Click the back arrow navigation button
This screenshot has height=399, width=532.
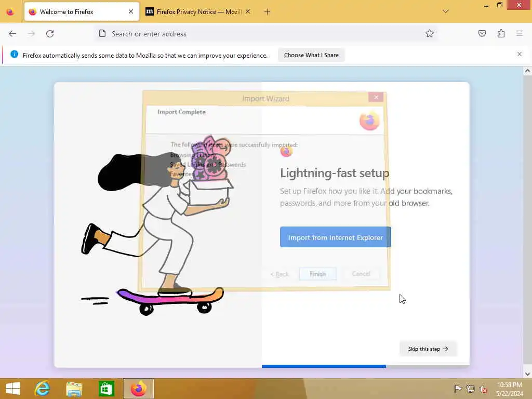pos(12,34)
